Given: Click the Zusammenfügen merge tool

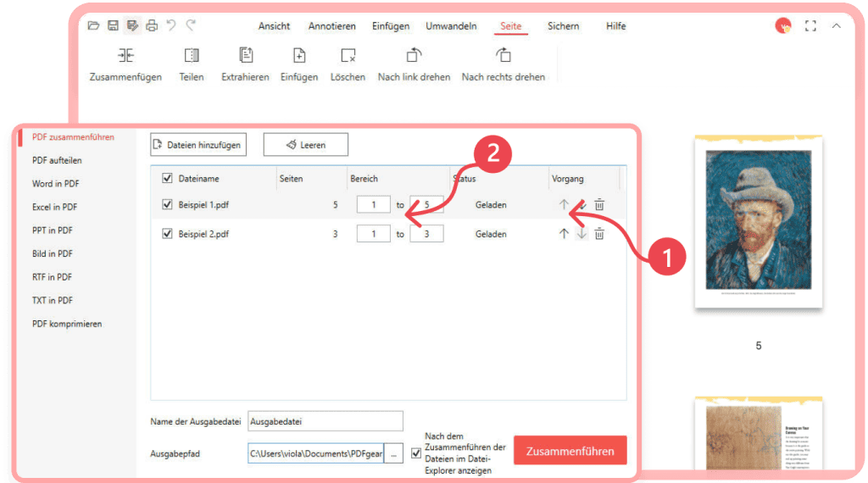Looking at the screenshot, I should (x=125, y=64).
